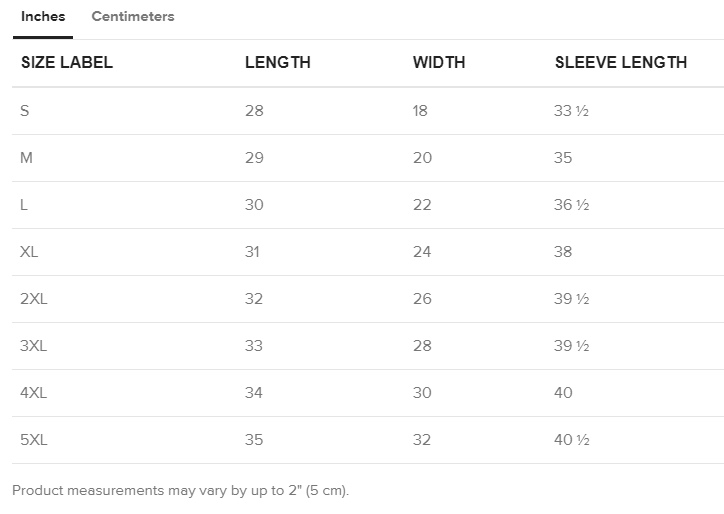Click the 4XL size row label

(33, 393)
